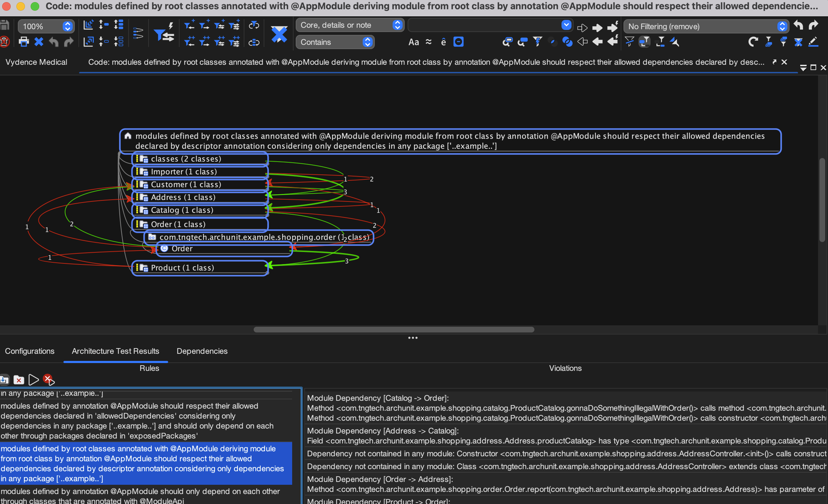Viewport: 828px width, 504px height.
Task: Click the white redo arrow at top right
Action: 813,25
